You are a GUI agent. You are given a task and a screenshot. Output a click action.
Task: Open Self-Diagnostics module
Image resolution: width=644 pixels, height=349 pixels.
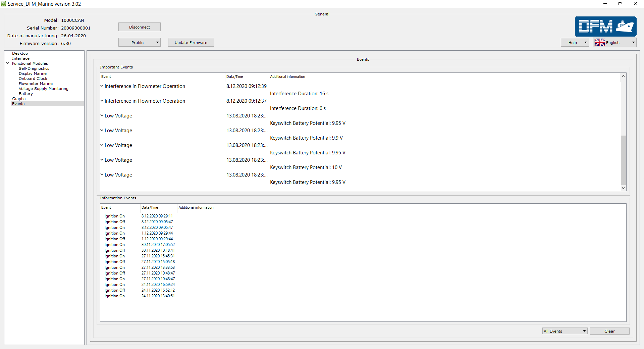click(x=34, y=68)
